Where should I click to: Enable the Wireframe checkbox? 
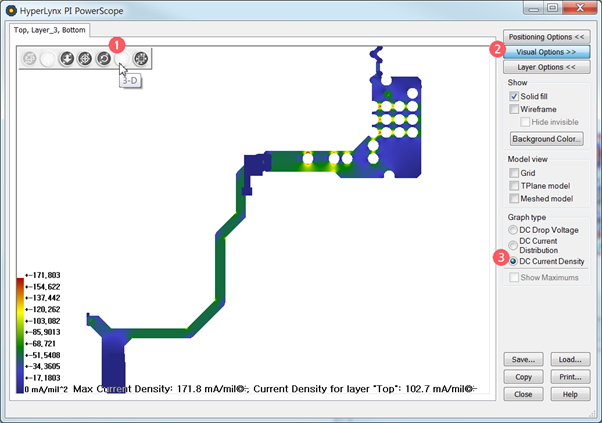(514, 109)
